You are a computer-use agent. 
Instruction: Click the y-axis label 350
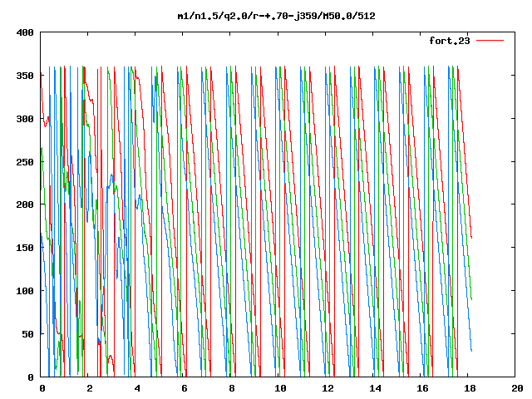(x=25, y=76)
